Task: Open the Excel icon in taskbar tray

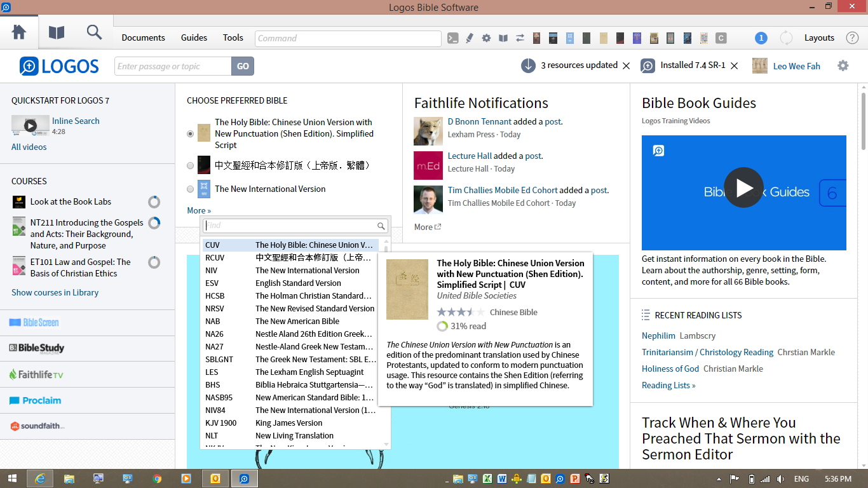Action: [x=487, y=479]
